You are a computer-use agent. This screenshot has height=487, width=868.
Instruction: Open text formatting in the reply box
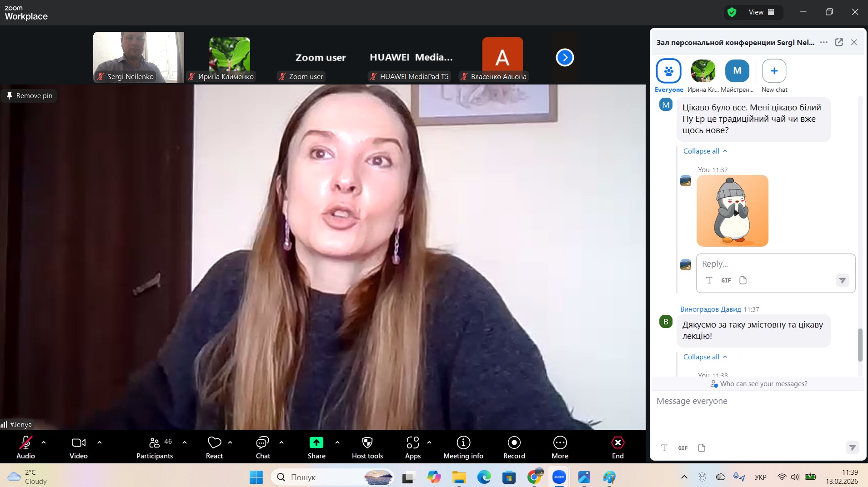pyautogui.click(x=709, y=280)
